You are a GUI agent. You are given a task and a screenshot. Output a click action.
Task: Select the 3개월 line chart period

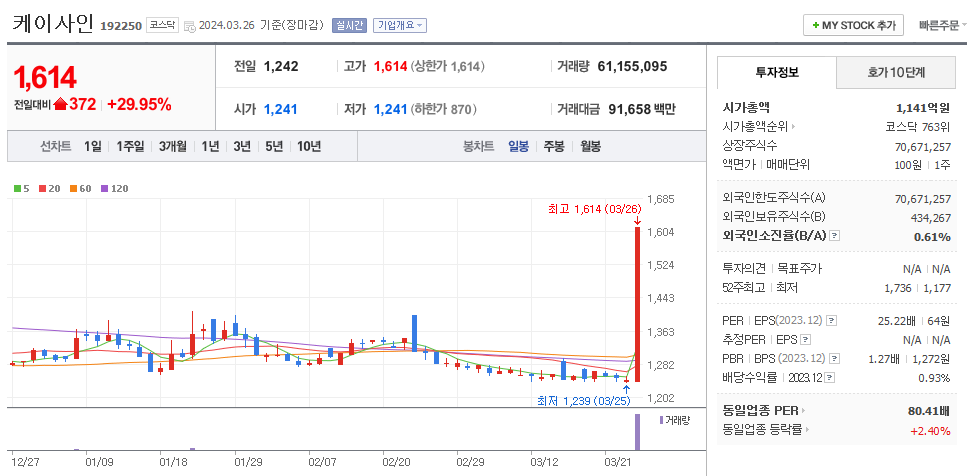click(172, 147)
